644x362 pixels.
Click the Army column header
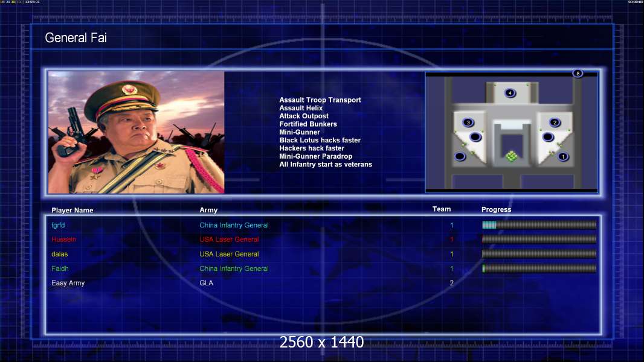[208, 210]
